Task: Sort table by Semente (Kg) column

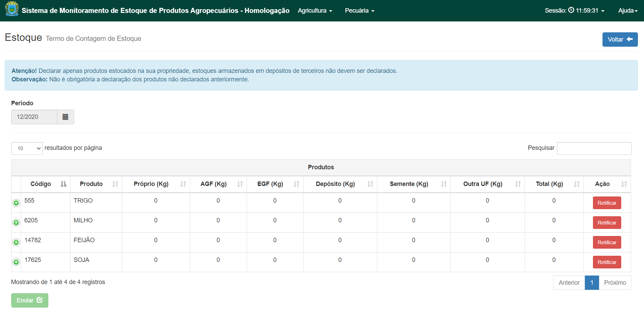Action: (414, 184)
